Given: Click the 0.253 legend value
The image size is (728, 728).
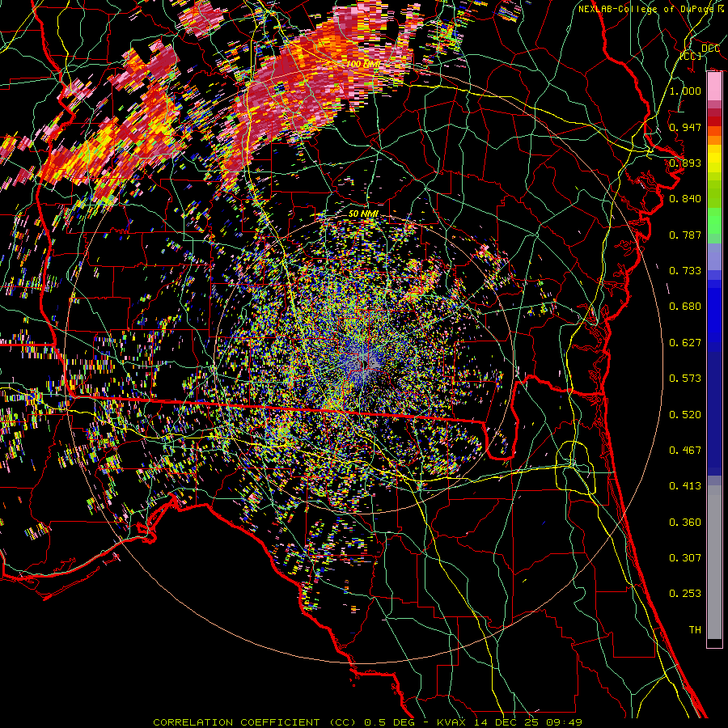Looking at the screenshot, I should click(685, 594).
